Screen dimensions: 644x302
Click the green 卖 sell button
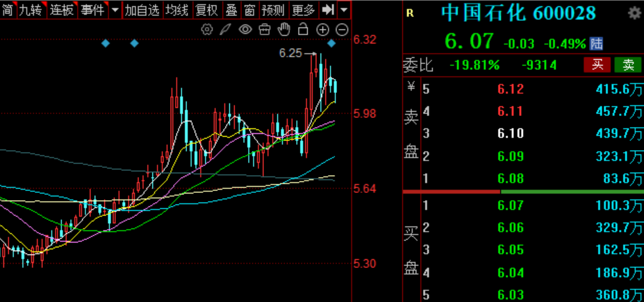pos(628,65)
